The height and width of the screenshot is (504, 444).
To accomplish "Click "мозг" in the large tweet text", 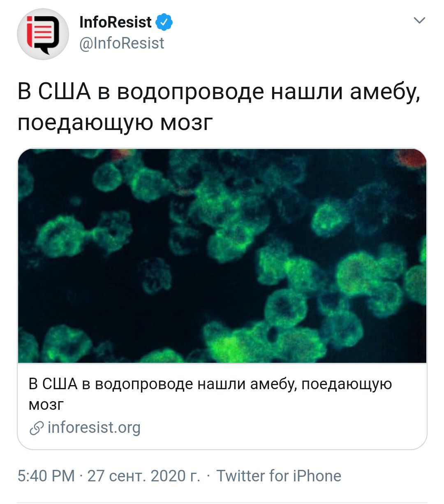I will tap(187, 123).
